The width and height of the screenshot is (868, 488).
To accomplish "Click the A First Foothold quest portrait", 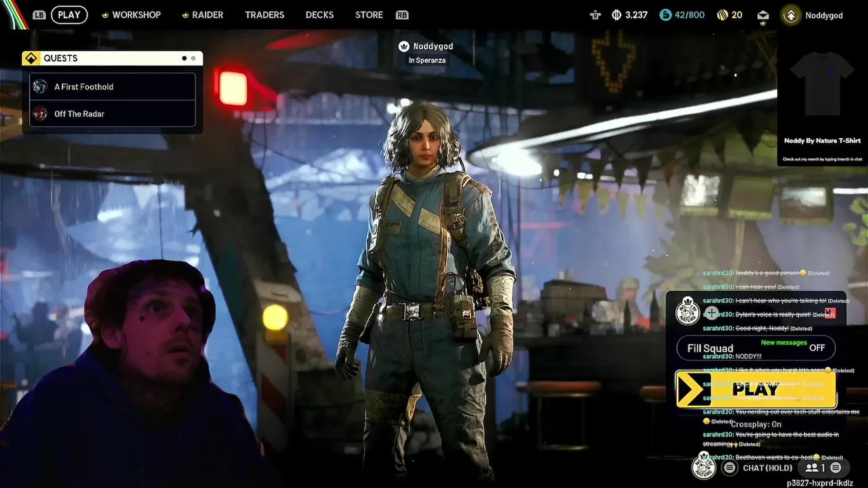I will (40, 87).
